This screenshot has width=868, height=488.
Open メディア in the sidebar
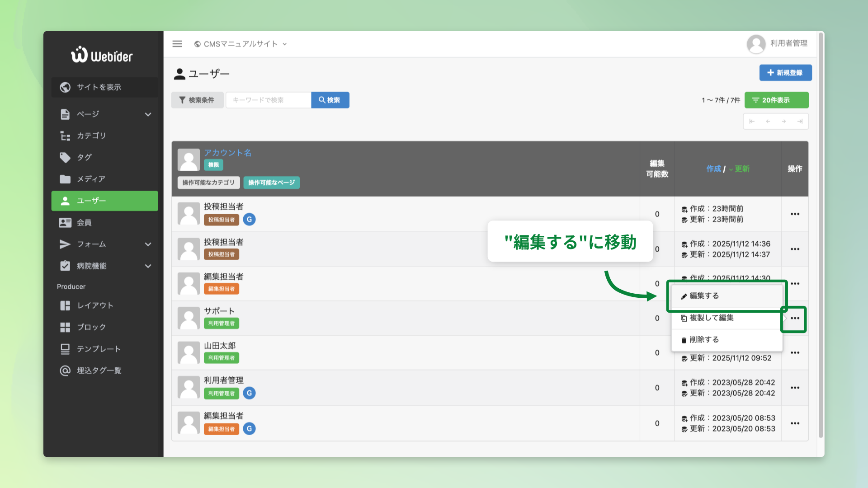point(105,179)
